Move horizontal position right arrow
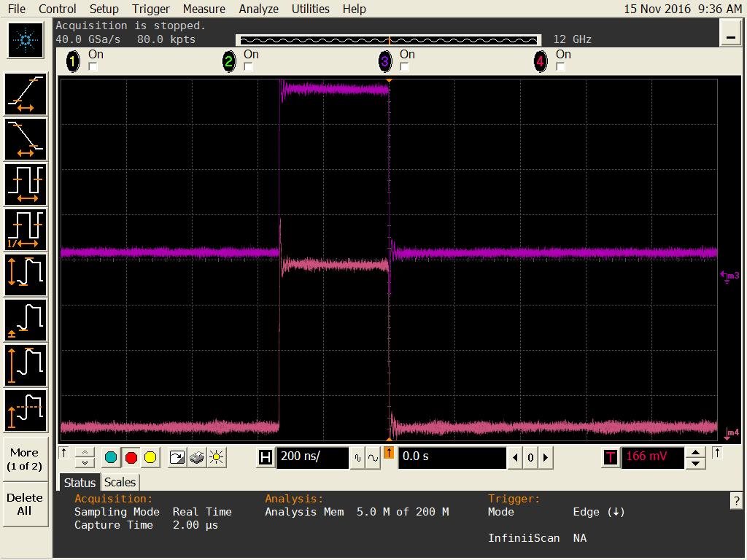The width and height of the screenshot is (747, 560). tap(546, 458)
